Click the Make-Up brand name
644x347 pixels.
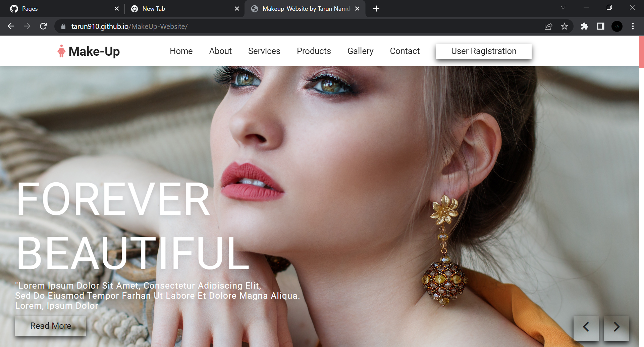pyautogui.click(x=94, y=51)
